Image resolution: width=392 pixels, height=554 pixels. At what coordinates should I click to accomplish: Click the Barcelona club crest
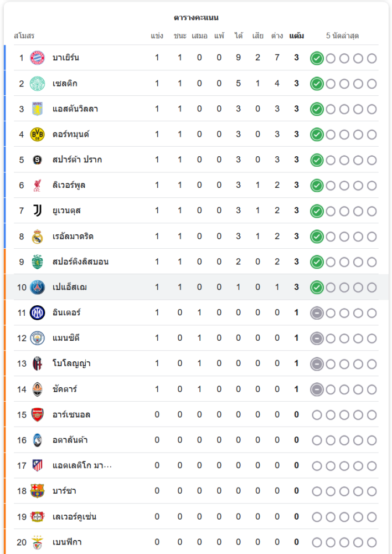click(37, 491)
